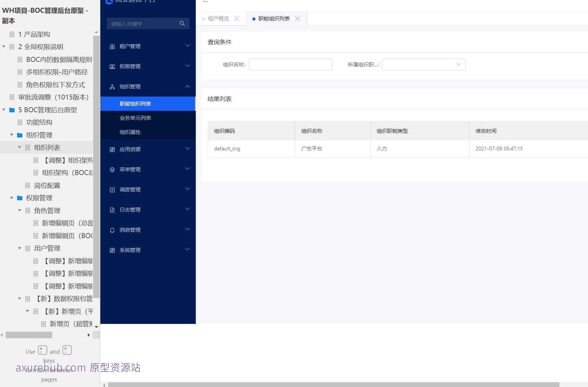The image size is (588, 387).
Task: Click the 组织名称 input field
Action: pos(290,64)
